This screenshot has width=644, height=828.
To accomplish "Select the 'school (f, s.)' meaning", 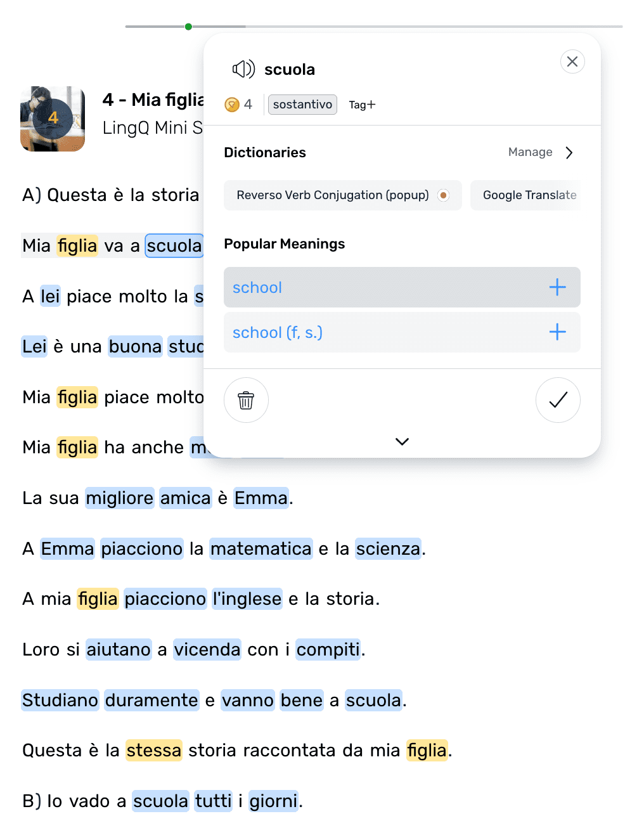I will pyautogui.click(x=278, y=332).
